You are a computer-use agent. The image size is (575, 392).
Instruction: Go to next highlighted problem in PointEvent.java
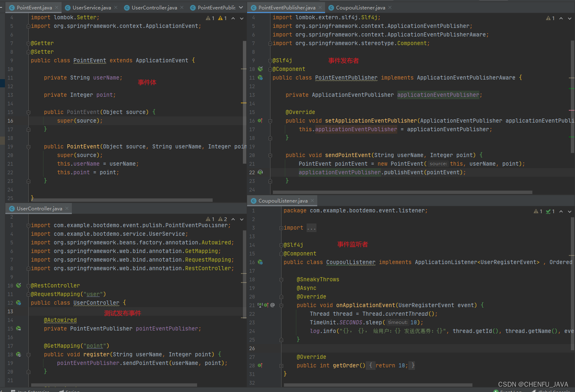(241, 18)
